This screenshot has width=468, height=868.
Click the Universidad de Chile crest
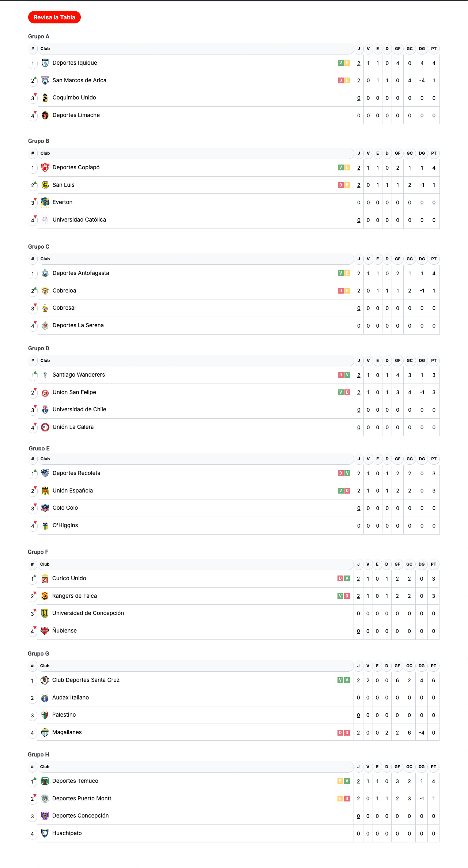pos(45,410)
